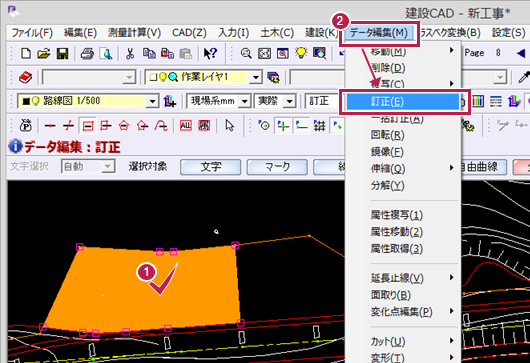
Task: Click the マーク selection target button
Action: point(277,167)
